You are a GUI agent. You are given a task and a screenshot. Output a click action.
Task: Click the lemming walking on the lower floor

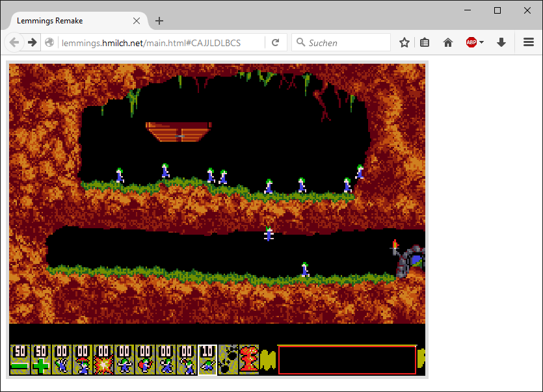(305, 270)
